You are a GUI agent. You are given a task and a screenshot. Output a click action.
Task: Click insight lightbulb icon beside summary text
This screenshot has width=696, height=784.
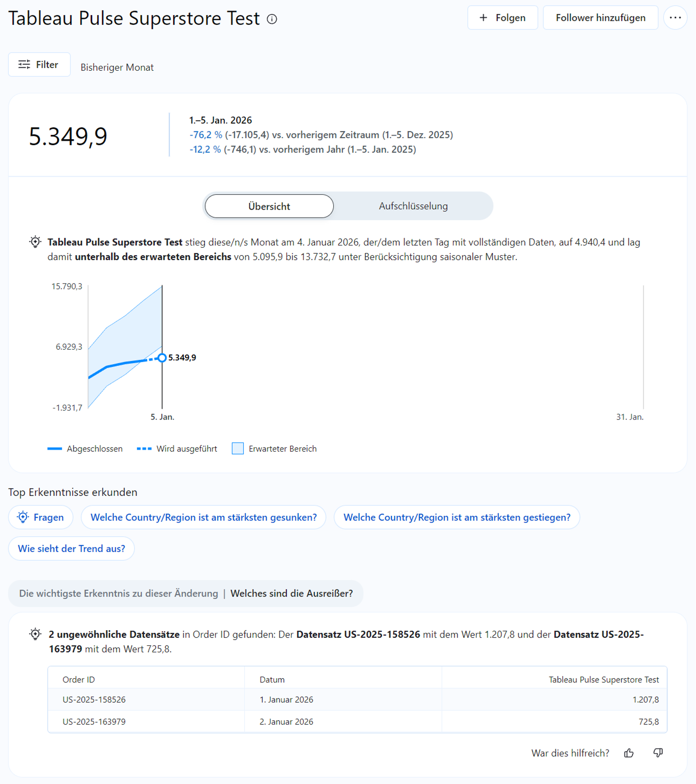[35, 242]
